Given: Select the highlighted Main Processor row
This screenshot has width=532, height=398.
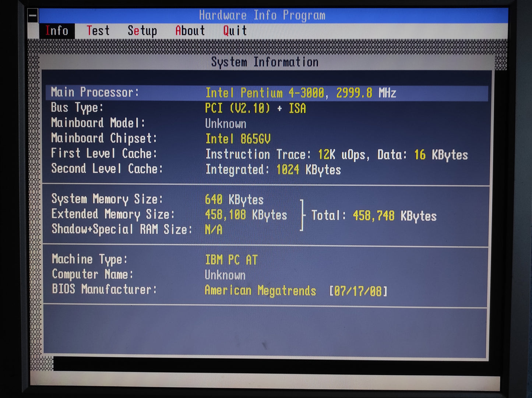Looking at the screenshot, I should point(267,93).
